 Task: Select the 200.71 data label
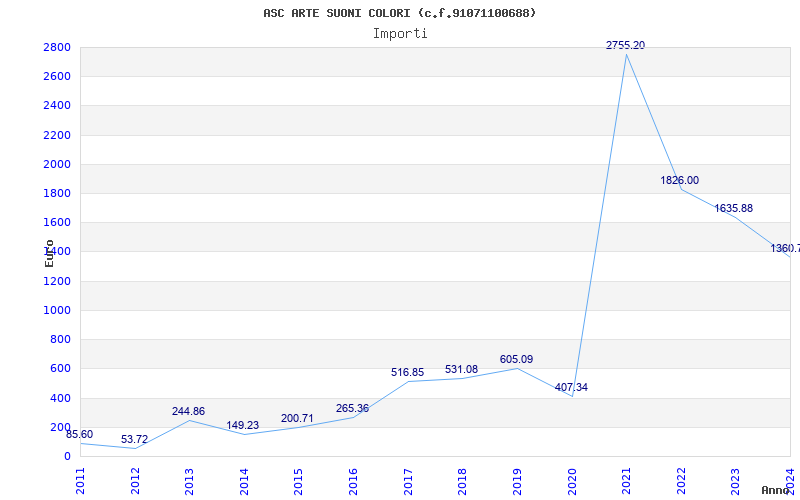pos(297,418)
